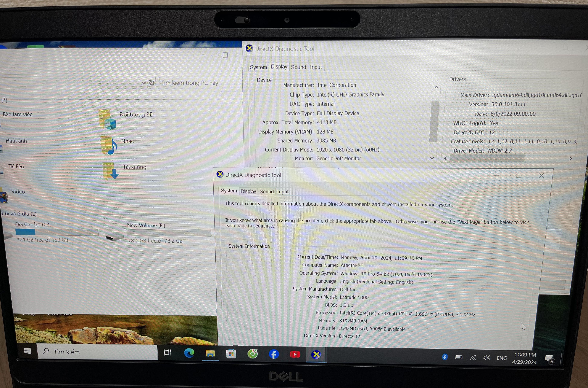Select Display tab in rear DirectX window
This screenshot has width=588, height=388.
coord(279,67)
